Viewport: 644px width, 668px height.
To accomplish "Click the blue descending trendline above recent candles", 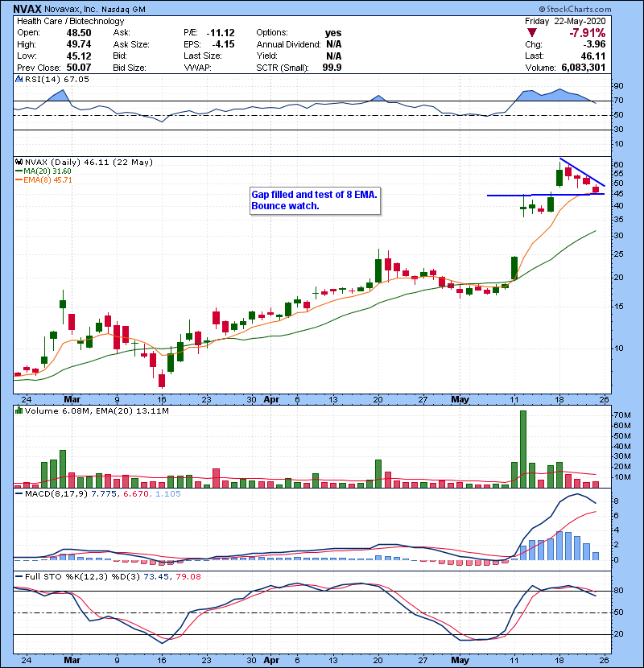I will (x=582, y=172).
